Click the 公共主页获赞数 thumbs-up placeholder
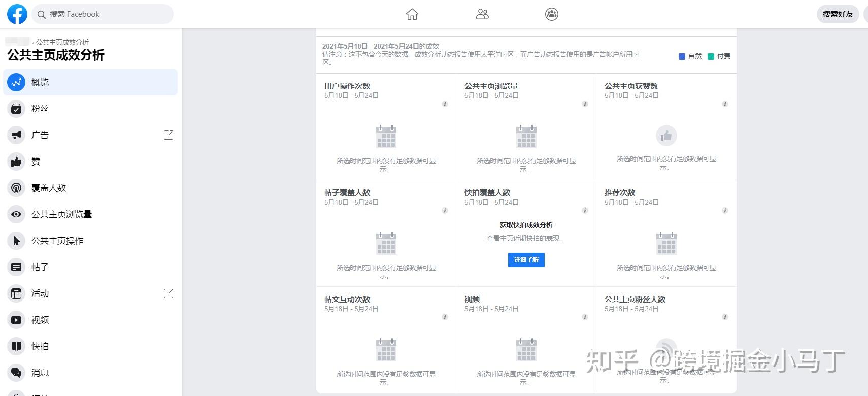The image size is (868, 396). 666,136
